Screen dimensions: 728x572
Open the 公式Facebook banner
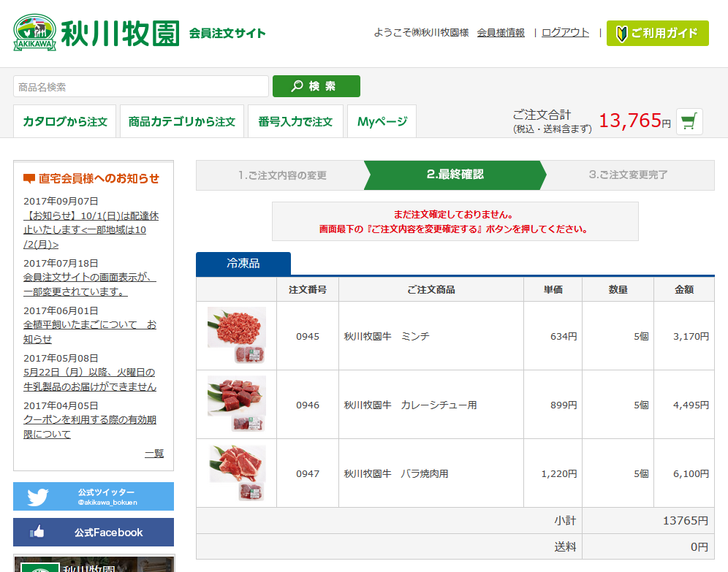[94, 532]
